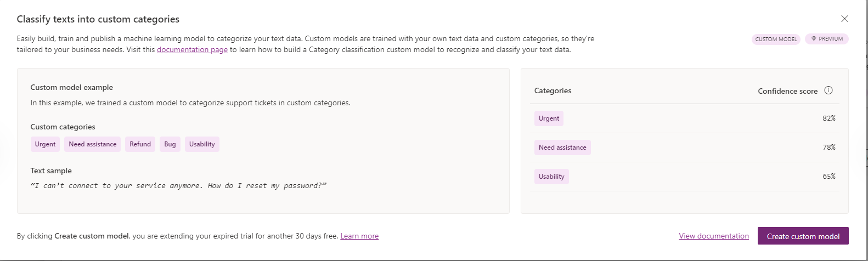This screenshot has width=868, height=261.
Task: Click the CUSTOM MODEL badge
Action: pos(776,39)
